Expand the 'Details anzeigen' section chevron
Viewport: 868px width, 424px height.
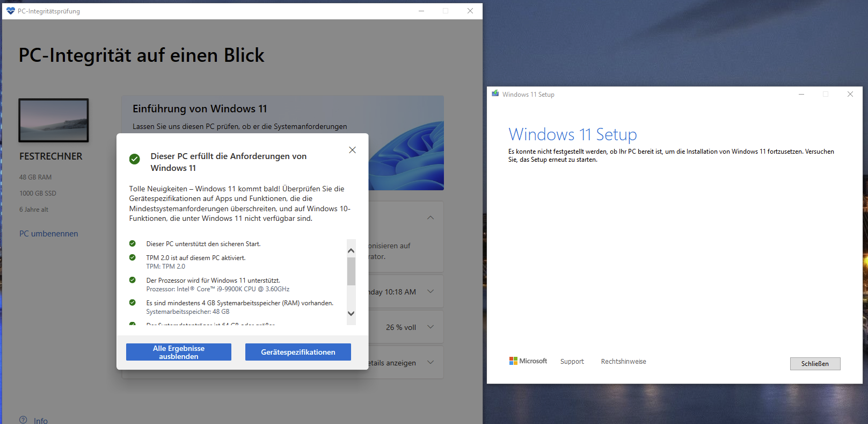pyautogui.click(x=431, y=362)
